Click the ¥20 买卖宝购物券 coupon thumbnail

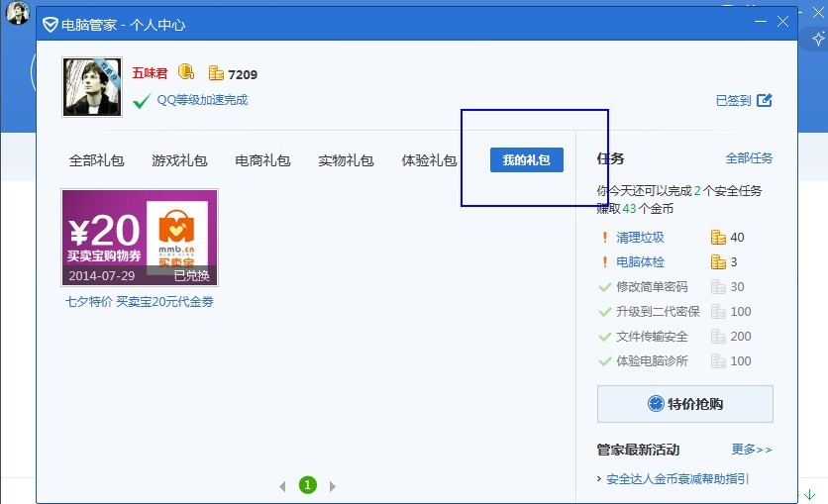point(140,238)
